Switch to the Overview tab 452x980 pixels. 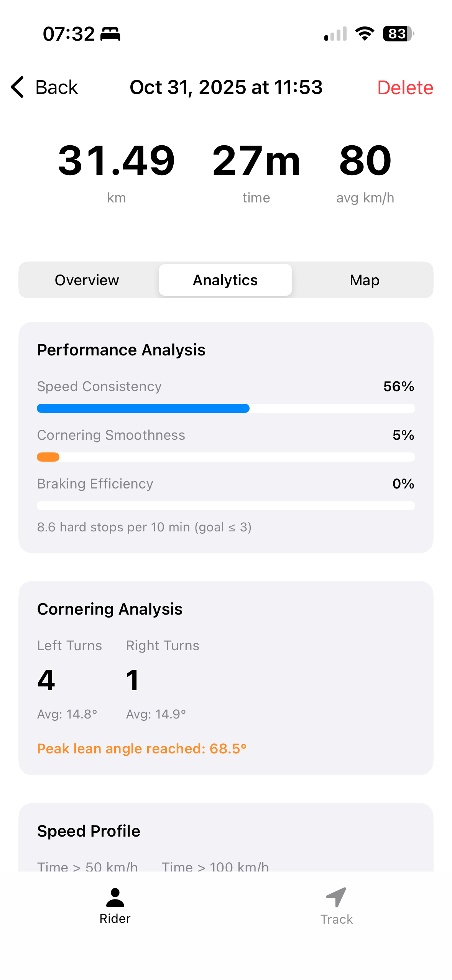pos(87,280)
